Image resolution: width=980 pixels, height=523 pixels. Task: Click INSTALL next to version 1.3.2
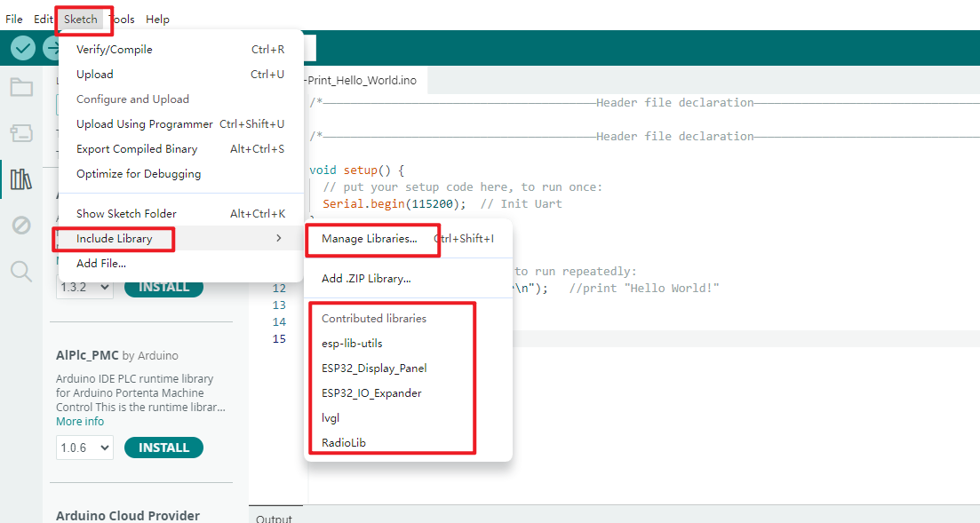coord(163,288)
